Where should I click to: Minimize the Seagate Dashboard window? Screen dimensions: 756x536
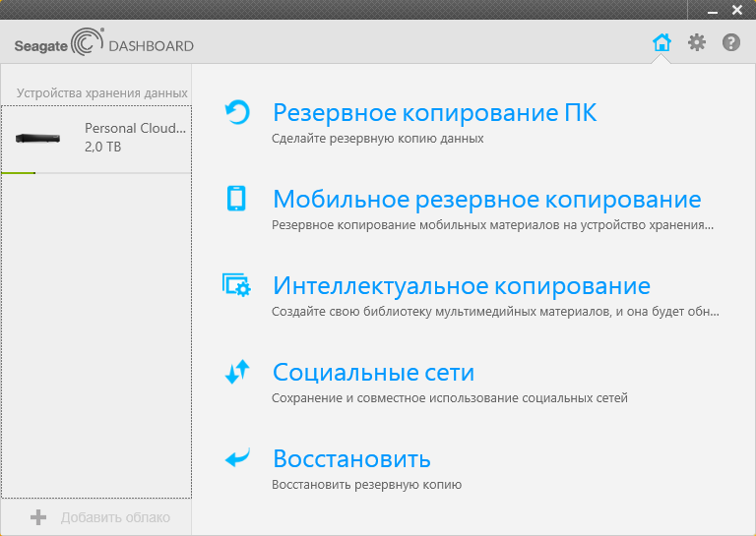[713, 11]
